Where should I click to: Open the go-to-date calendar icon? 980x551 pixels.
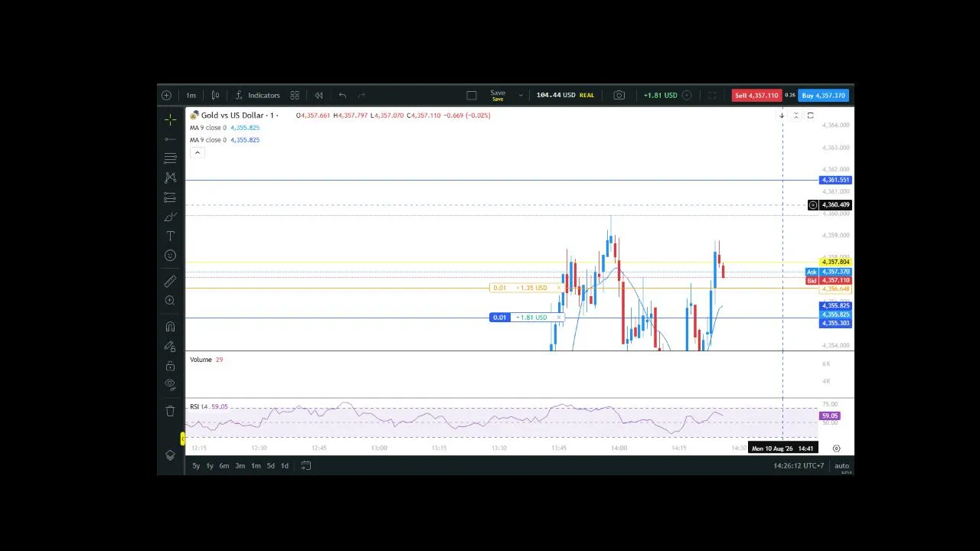305,465
